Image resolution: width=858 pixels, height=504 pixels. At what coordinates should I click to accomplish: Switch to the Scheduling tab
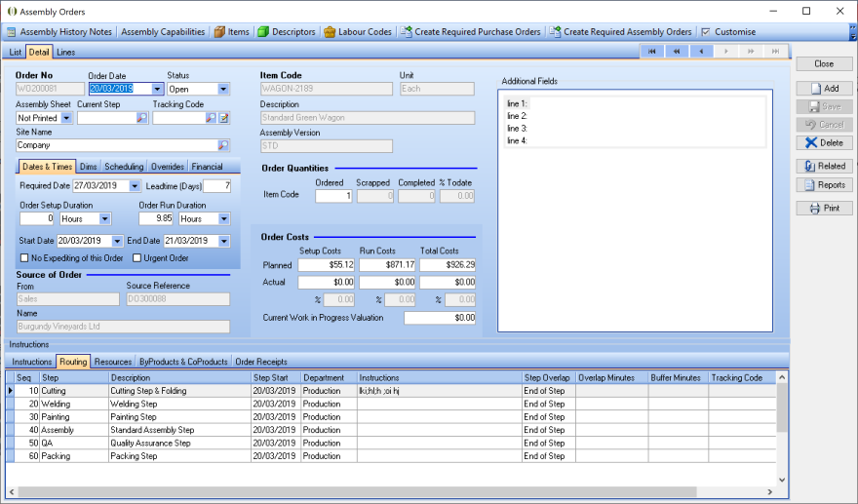124,167
